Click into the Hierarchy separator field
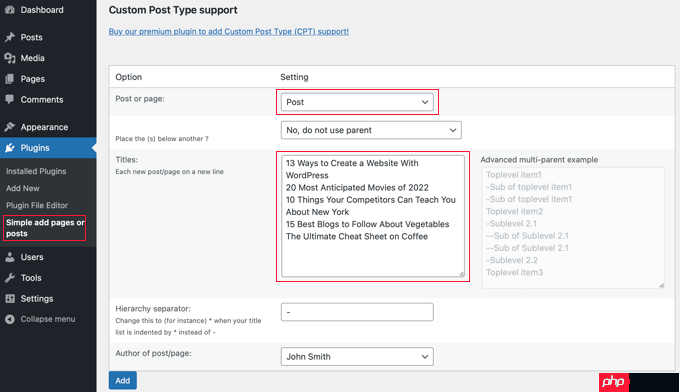The height and width of the screenshot is (392, 680). (x=357, y=312)
